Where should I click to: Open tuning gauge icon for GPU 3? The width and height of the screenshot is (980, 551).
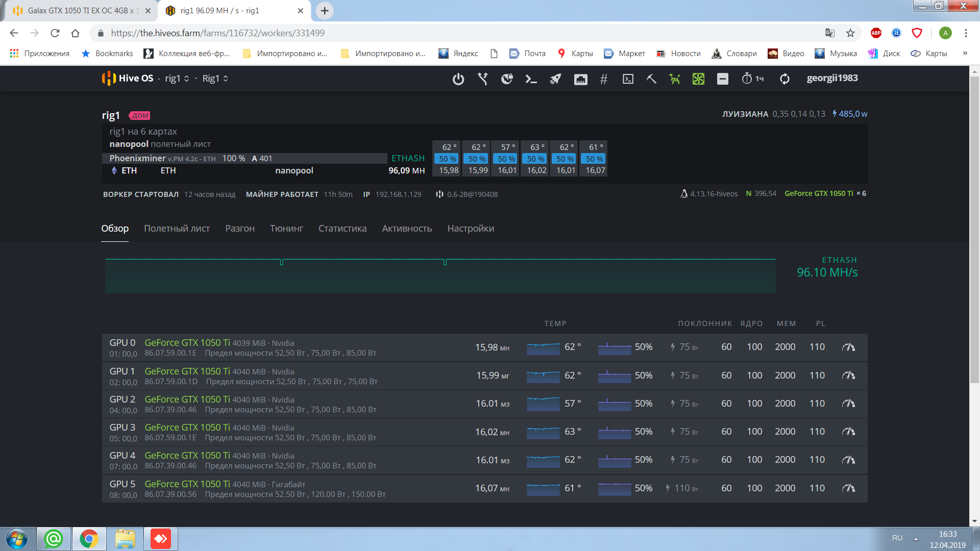click(848, 432)
